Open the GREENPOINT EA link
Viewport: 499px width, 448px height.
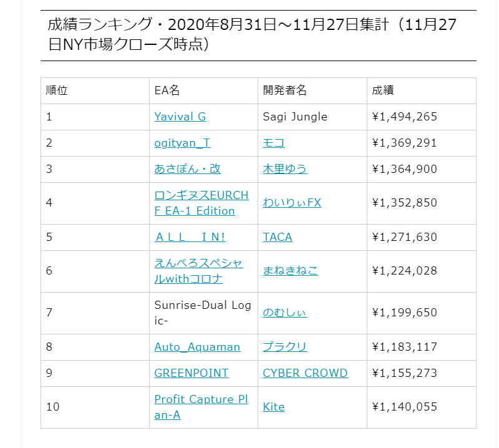(191, 373)
